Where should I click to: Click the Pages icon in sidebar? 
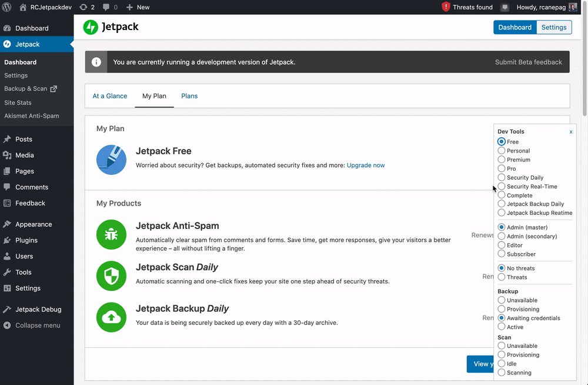click(7, 171)
